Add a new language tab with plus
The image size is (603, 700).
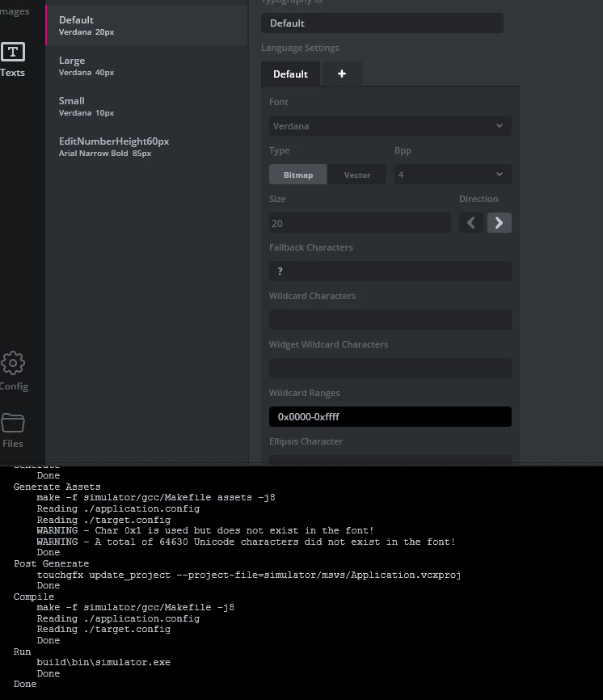click(x=341, y=74)
